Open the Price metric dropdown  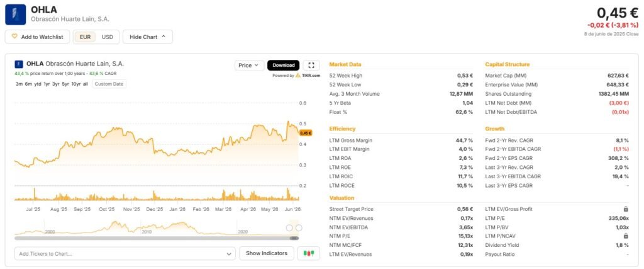(249, 66)
